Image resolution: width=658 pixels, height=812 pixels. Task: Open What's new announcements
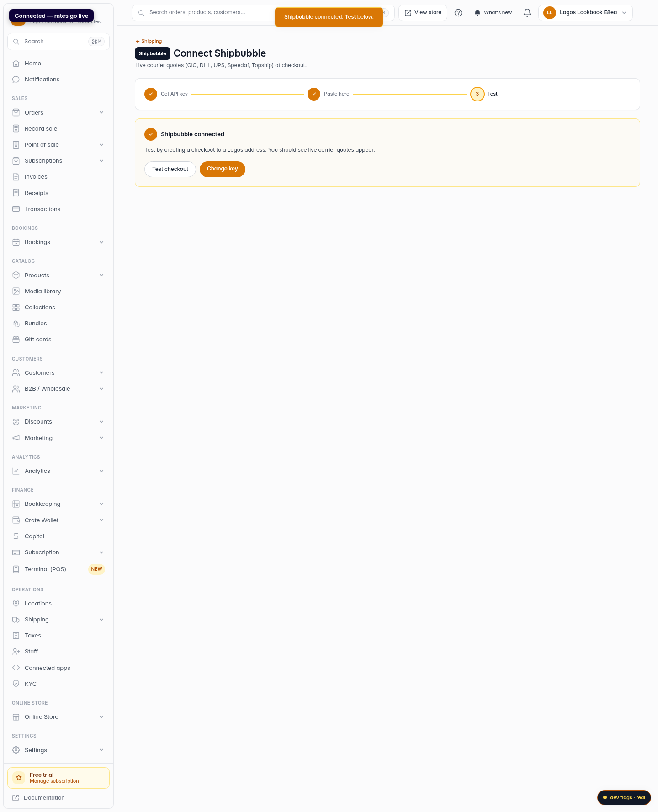point(493,13)
